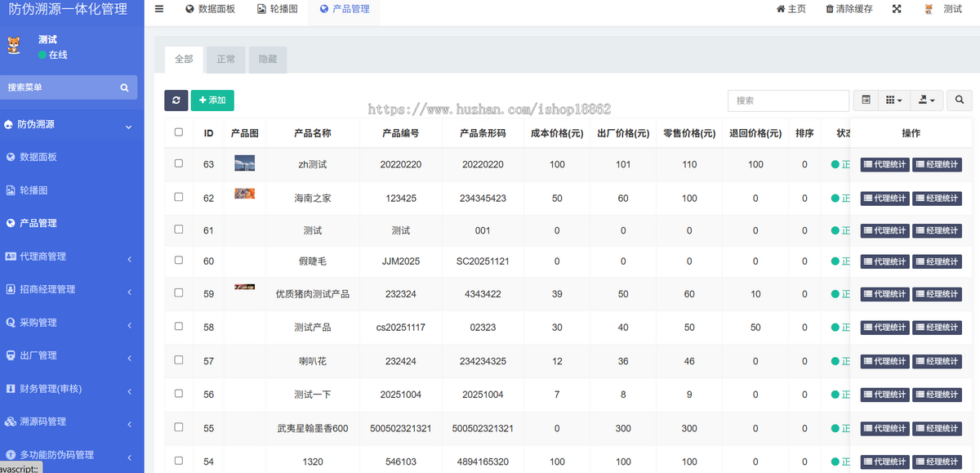Check the row checkbox for product 假睫毛

178,261
